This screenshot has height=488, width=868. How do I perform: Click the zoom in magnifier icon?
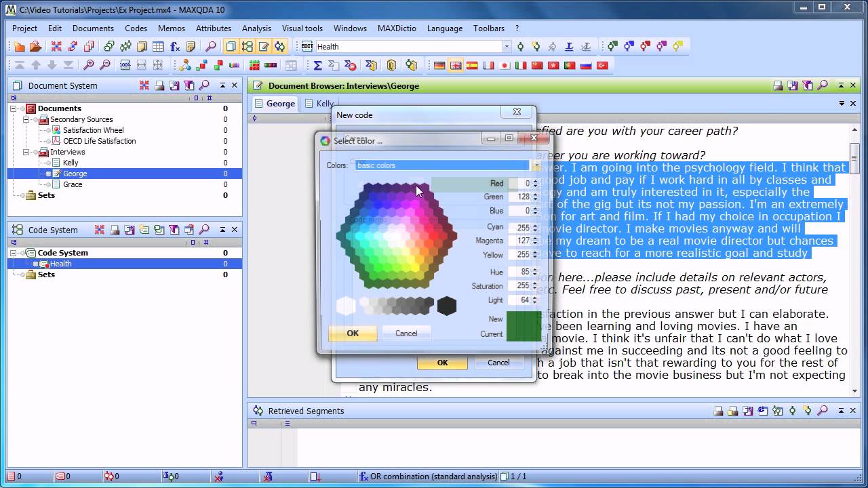coord(88,66)
